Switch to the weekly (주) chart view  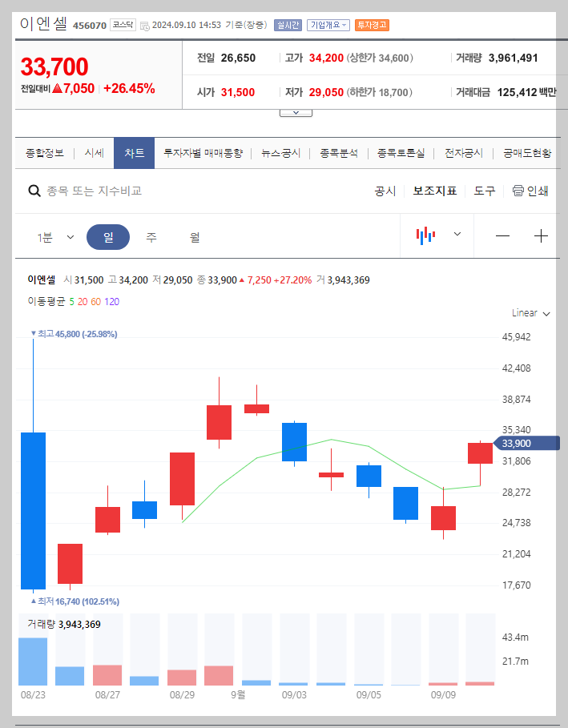click(x=151, y=236)
